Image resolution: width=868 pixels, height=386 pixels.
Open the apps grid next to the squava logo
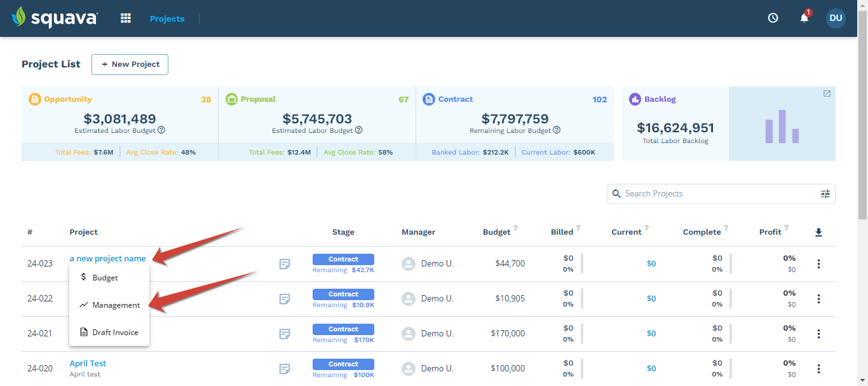pos(125,18)
